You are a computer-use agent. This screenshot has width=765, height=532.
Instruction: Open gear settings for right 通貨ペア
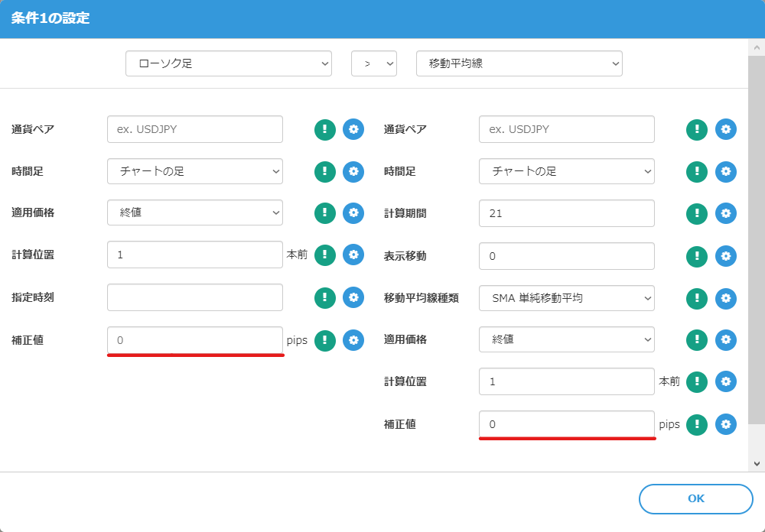pos(726,129)
